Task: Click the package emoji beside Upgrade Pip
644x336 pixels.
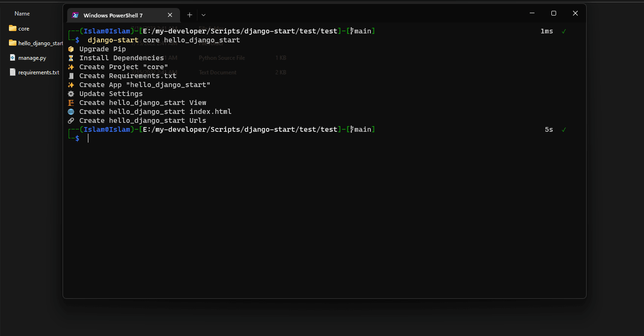Action: (71, 49)
